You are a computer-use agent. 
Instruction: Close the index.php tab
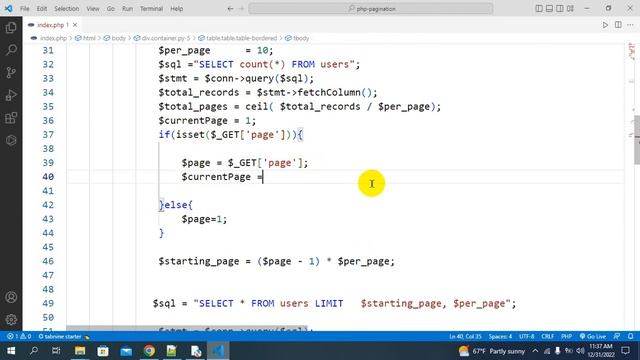coord(75,25)
